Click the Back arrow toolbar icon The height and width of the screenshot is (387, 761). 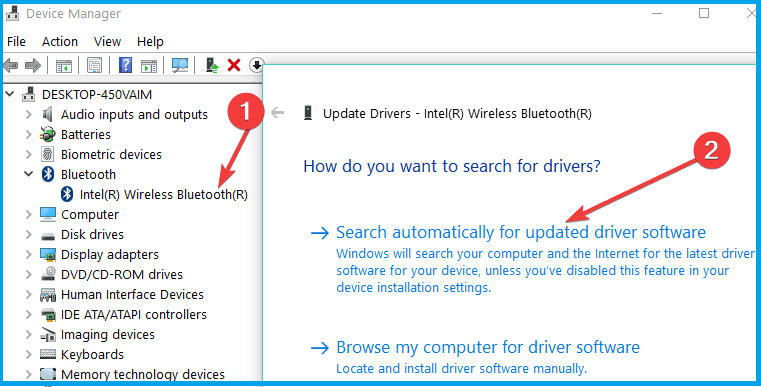[11, 65]
